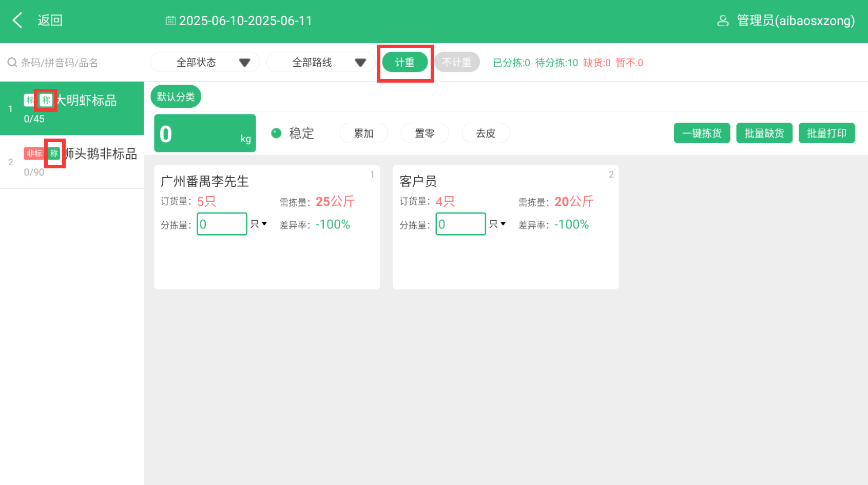Click the green stable status indicator dot
The width and height of the screenshot is (868, 485).
(276, 133)
